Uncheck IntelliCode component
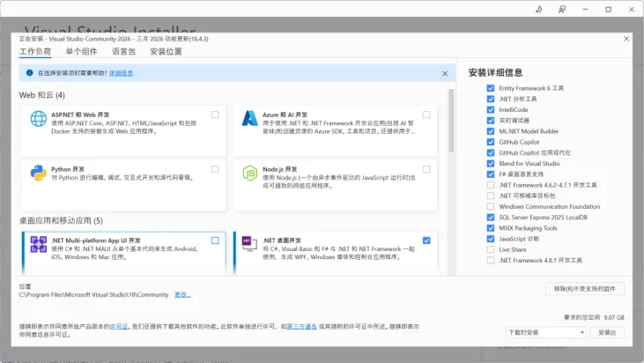644x363 pixels. [x=491, y=109]
